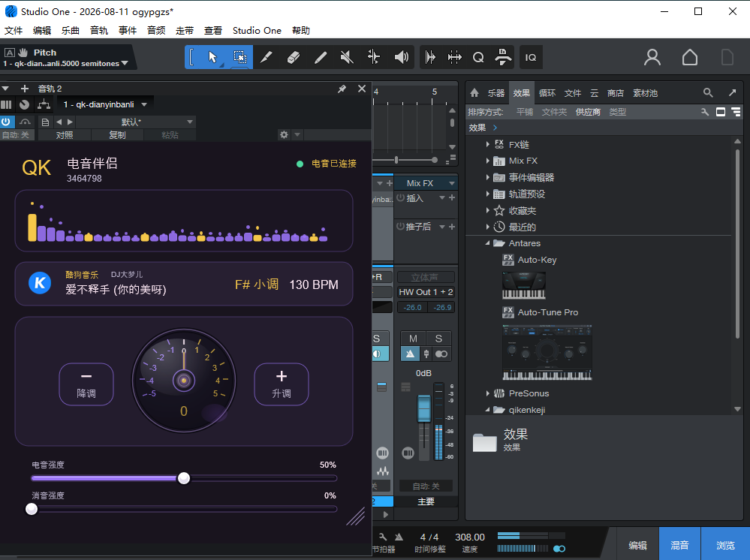Select the Eraser tool
This screenshot has height=560, width=750.
coord(294,57)
